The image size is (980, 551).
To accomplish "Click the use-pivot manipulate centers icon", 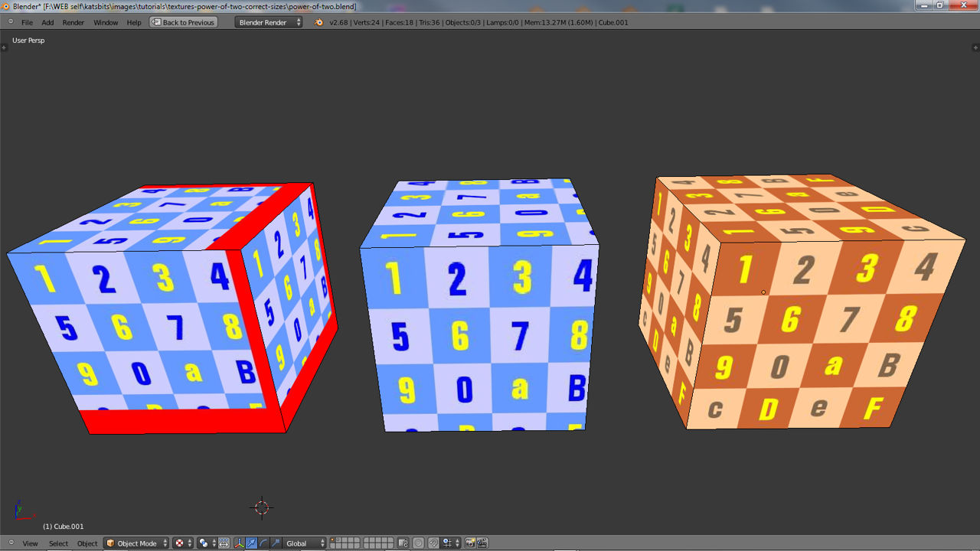I will coord(224,543).
